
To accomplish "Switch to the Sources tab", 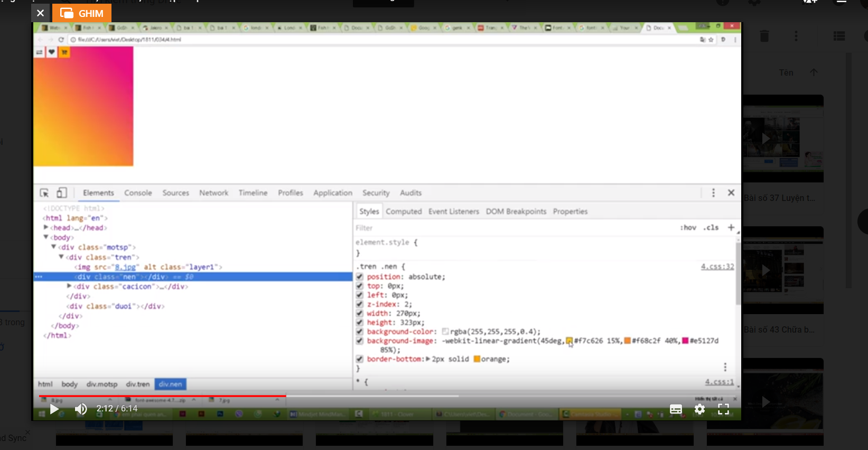I will click(x=176, y=193).
